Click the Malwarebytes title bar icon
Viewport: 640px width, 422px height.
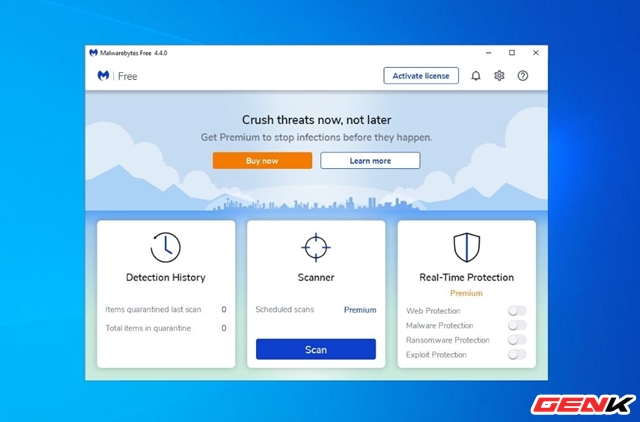point(94,53)
